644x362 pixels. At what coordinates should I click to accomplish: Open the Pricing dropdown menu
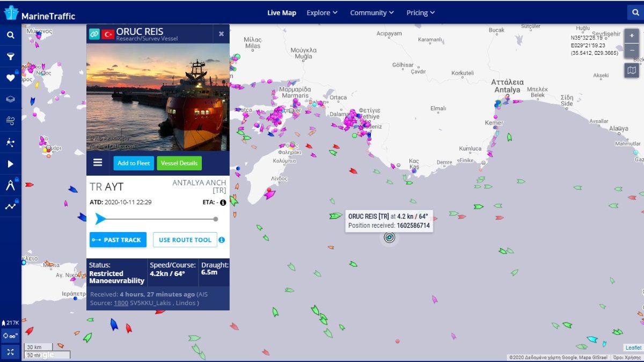coord(420,13)
